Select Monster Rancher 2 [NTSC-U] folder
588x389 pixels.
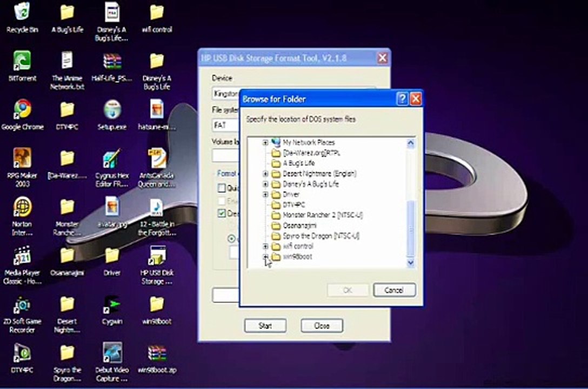pyautogui.click(x=322, y=215)
